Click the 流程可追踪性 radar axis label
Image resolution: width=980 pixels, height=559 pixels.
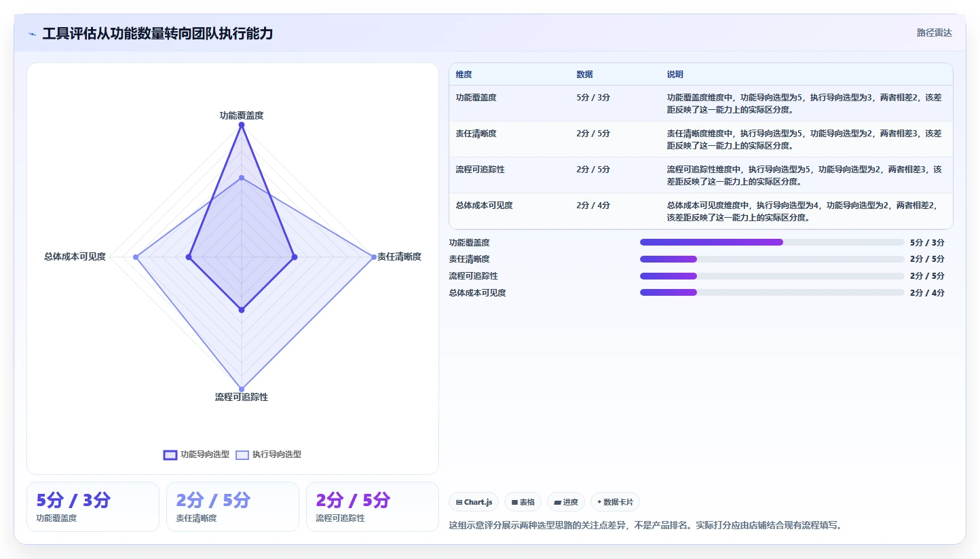pos(242,397)
